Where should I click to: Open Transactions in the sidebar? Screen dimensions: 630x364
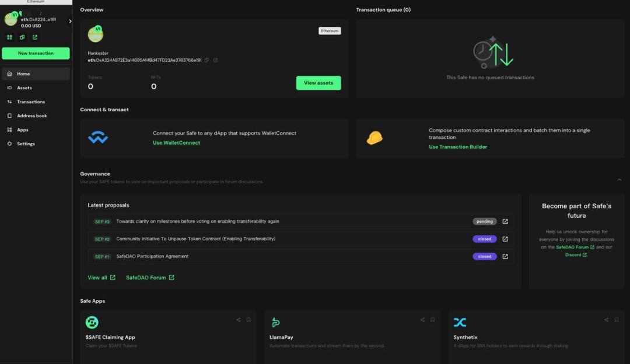coord(36,101)
